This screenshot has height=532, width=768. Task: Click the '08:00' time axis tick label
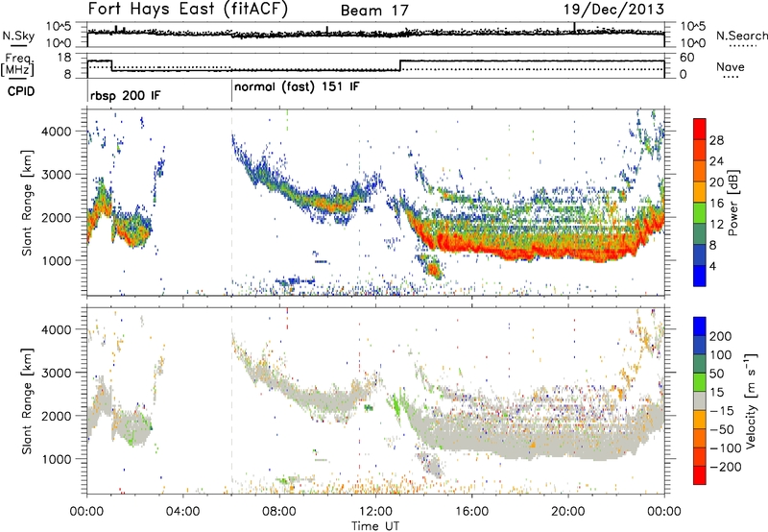click(x=279, y=512)
